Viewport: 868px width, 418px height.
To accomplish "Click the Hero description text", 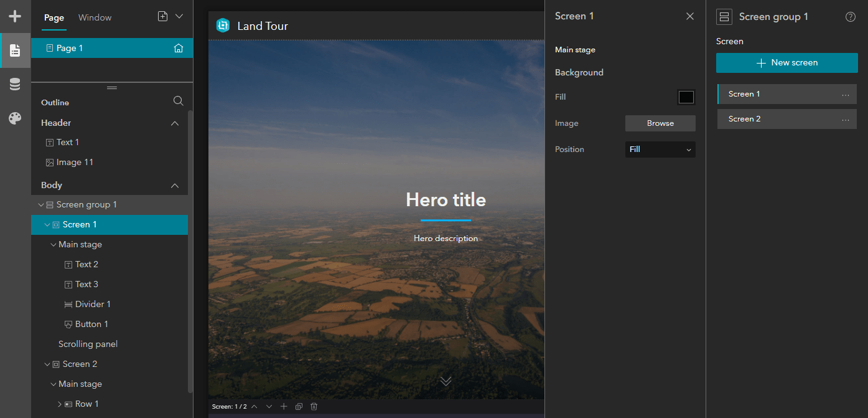I will coord(446,239).
